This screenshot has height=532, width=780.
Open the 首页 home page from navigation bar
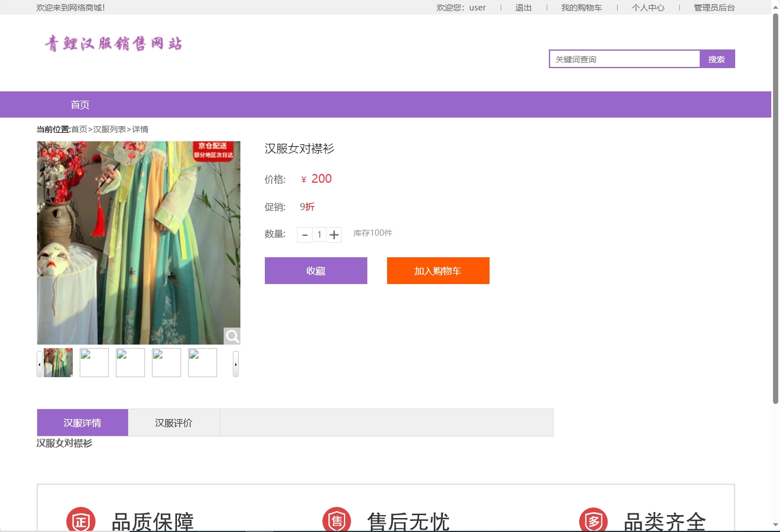80,105
